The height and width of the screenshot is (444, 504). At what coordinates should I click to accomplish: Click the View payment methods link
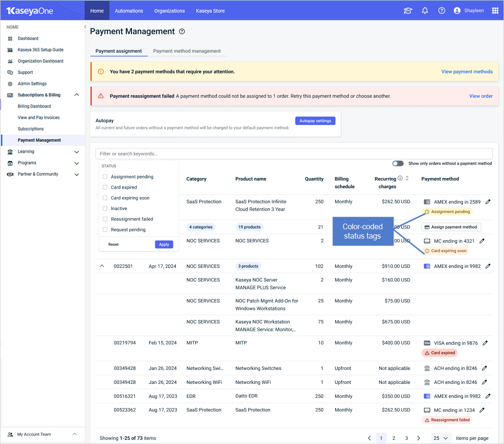point(467,72)
